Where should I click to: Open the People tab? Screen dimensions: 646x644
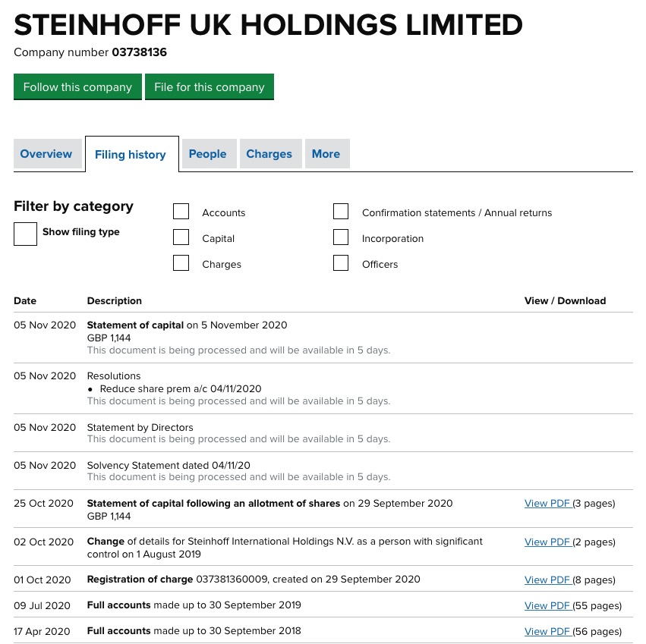coord(207,154)
